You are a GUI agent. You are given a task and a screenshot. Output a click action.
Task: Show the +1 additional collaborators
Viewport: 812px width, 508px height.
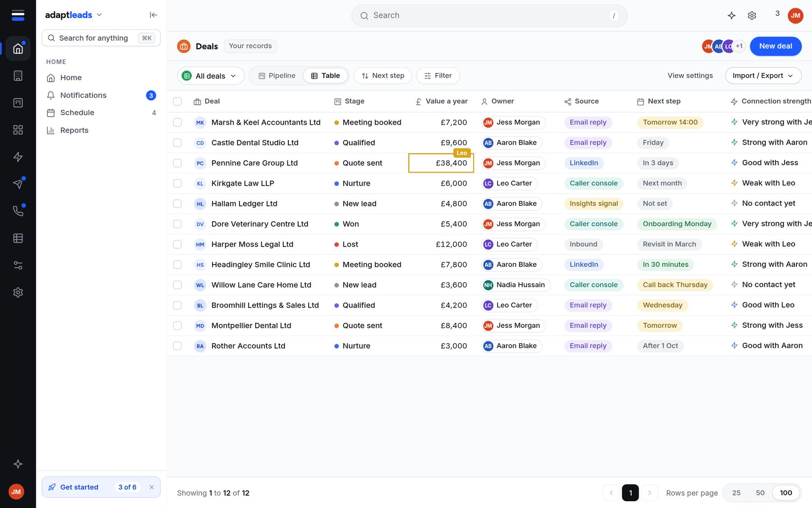(x=739, y=46)
